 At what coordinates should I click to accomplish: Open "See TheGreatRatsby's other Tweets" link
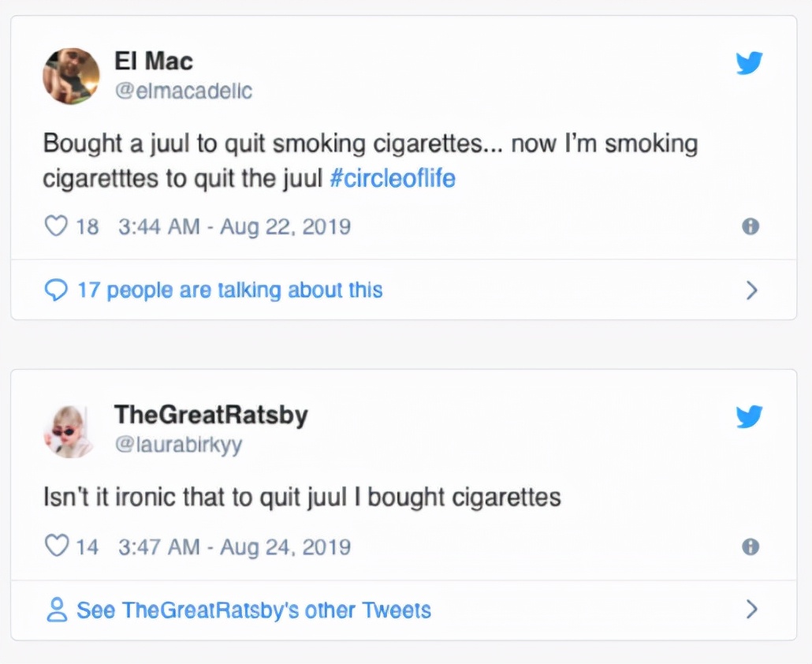coord(253,610)
